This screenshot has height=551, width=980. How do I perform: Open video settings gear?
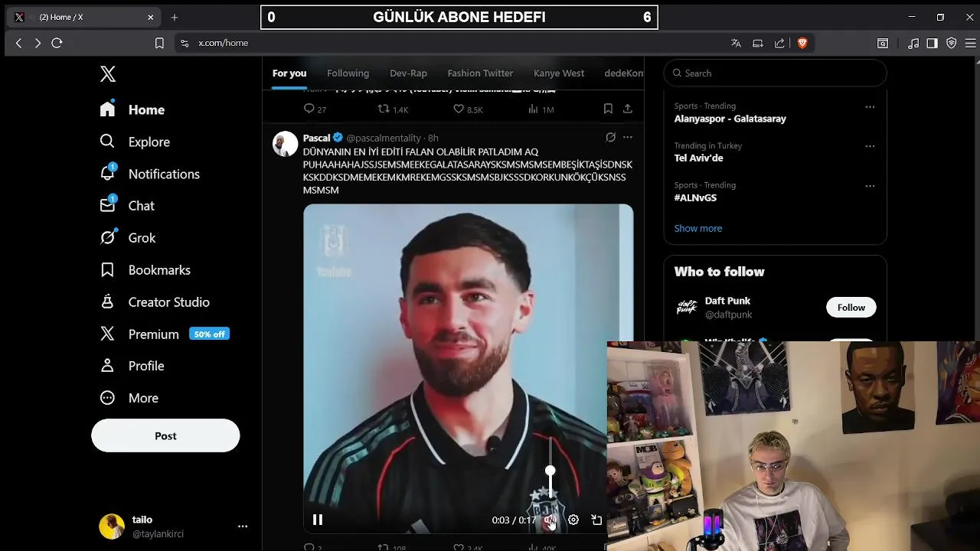tap(573, 520)
